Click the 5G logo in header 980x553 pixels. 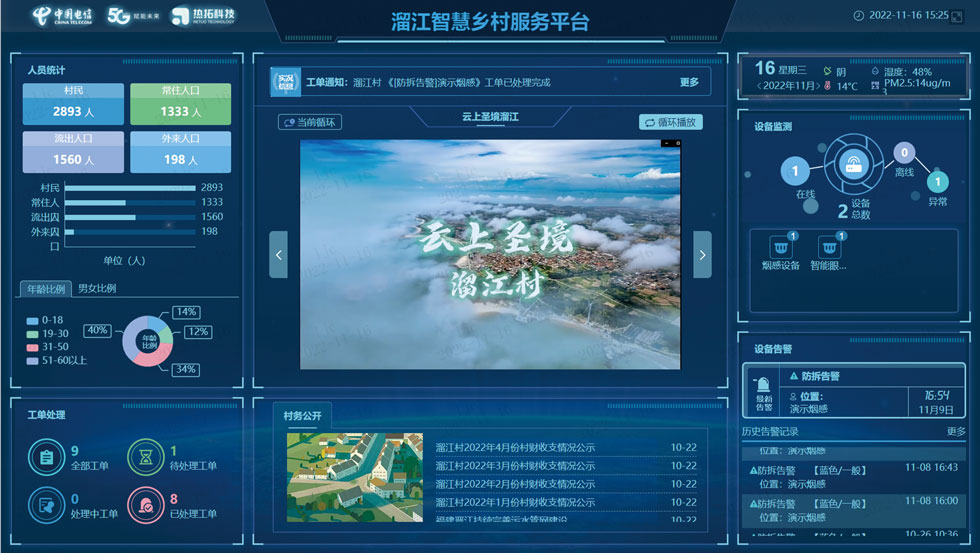tap(133, 16)
